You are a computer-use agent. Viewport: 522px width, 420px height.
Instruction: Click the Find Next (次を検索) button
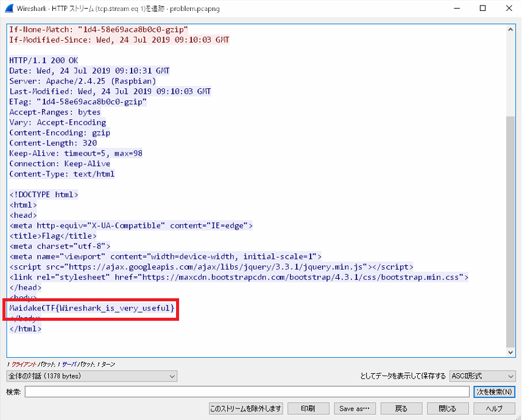[x=494, y=392]
